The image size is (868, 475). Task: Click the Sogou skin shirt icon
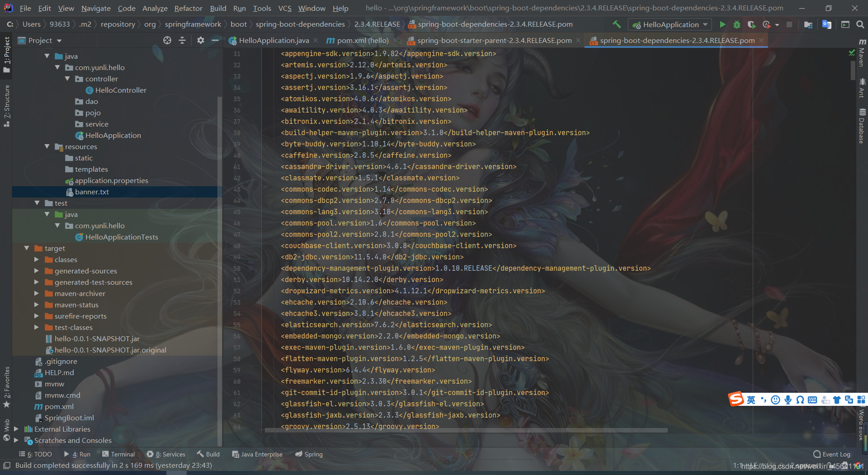click(x=837, y=400)
